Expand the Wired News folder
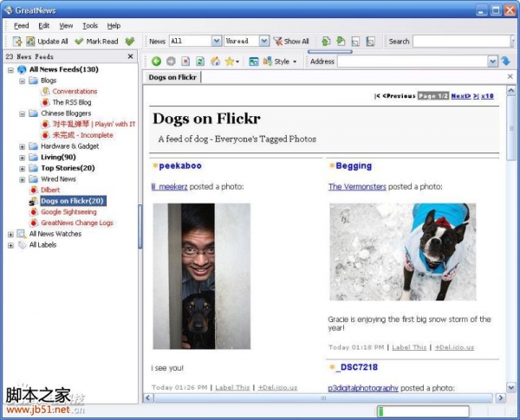This screenshot has width=520, height=420. (22, 179)
